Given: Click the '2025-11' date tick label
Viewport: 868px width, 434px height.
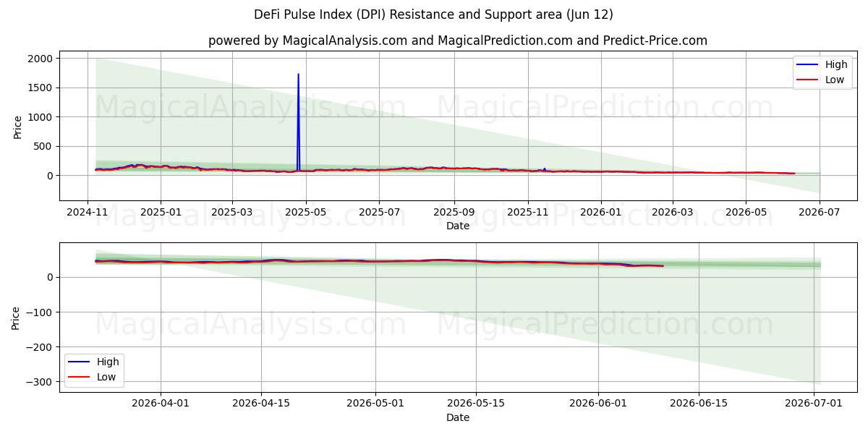Looking at the screenshot, I should click(528, 213).
